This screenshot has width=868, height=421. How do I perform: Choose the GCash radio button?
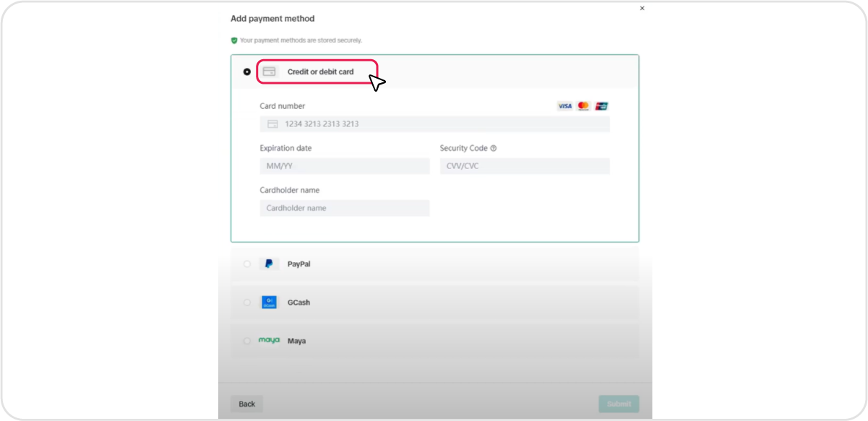[x=247, y=303]
